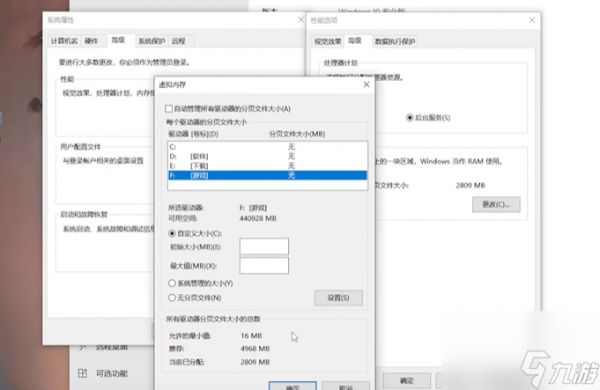This screenshot has height=390, width=600.
Task: Select drive E: [下载] row
Action: (x=267, y=166)
